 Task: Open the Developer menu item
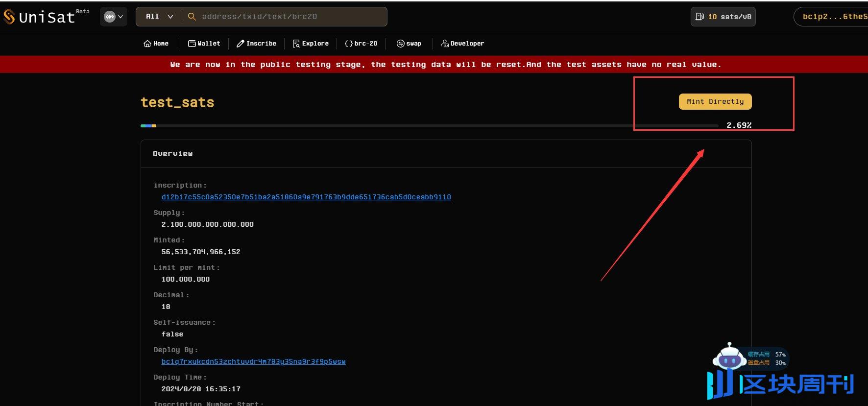[x=462, y=44]
